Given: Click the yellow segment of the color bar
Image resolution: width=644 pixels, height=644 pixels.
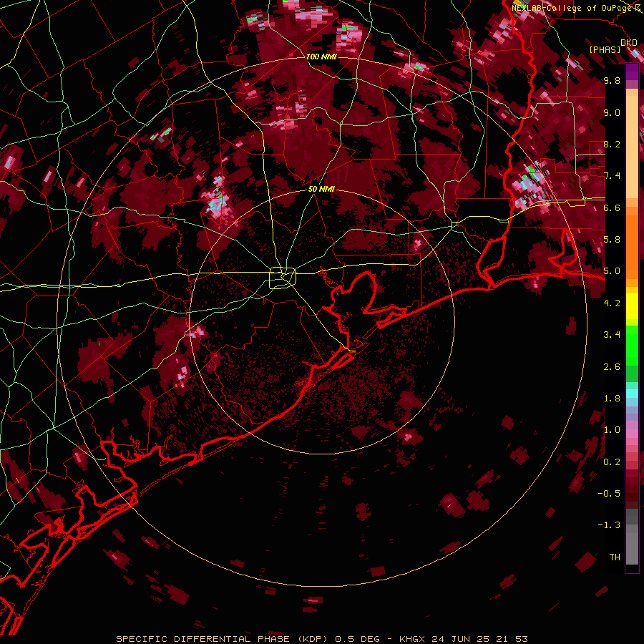Looking at the screenshot, I should point(632,306).
